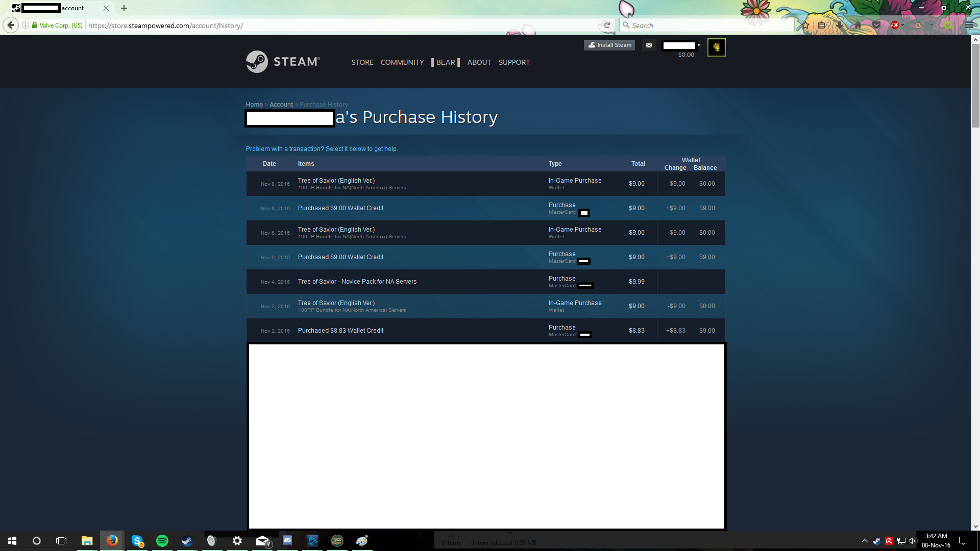
Task: Select the Novice Pack for NA Servers transaction
Action: pos(357,282)
